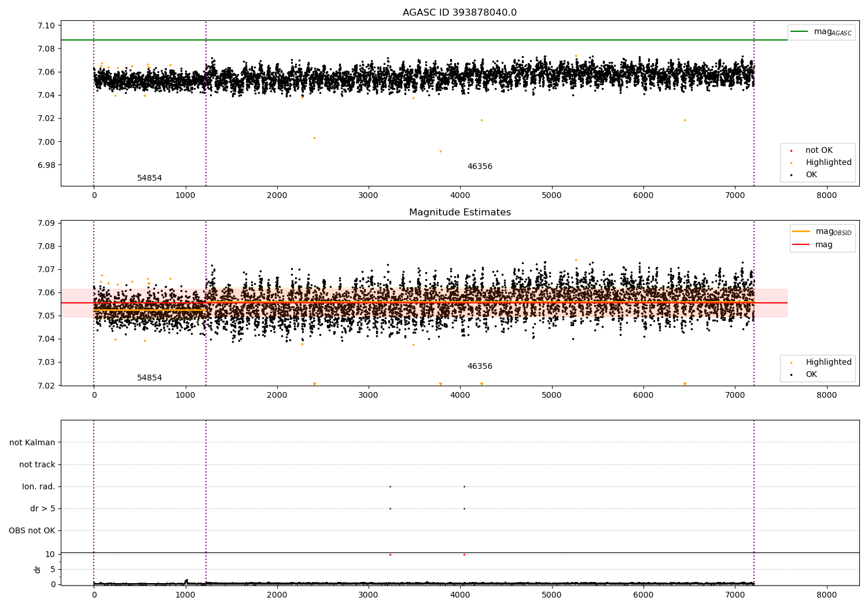Click the 'not Kalman' axis label
This screenshot has height=608, width=868.
32,443
